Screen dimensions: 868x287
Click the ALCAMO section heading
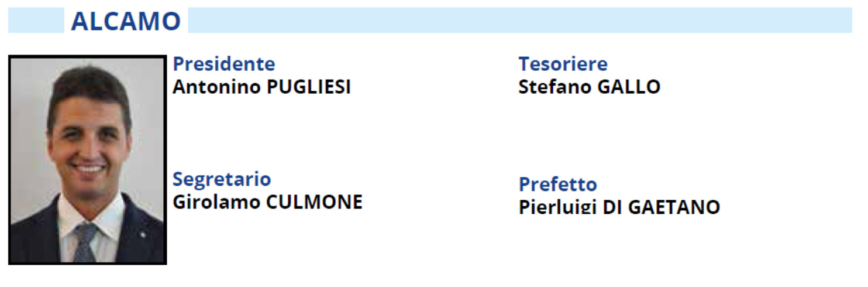[126, 21]
